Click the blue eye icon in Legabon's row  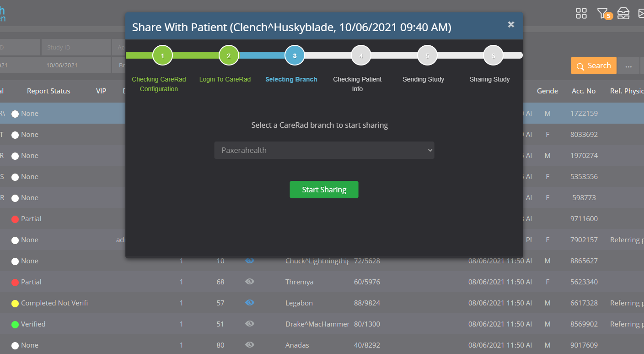coord(249,303)
